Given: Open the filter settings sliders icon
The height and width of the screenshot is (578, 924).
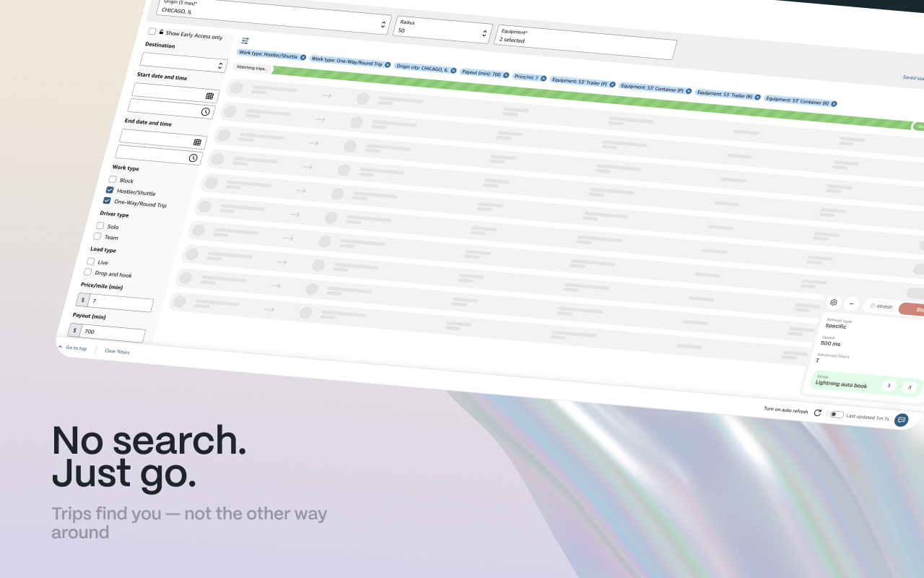Looking at the screenshot, I should [245, 40].
